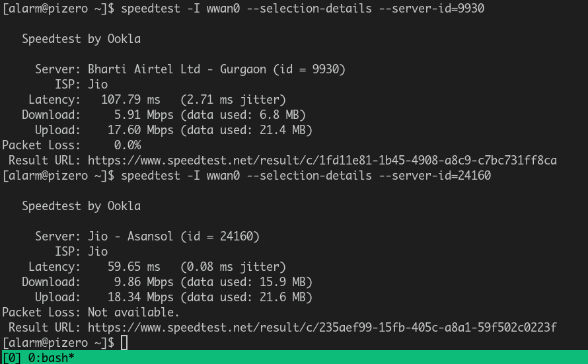588x364 pixels.
Task: Open the first speedtest result URL
Action: 322,161
